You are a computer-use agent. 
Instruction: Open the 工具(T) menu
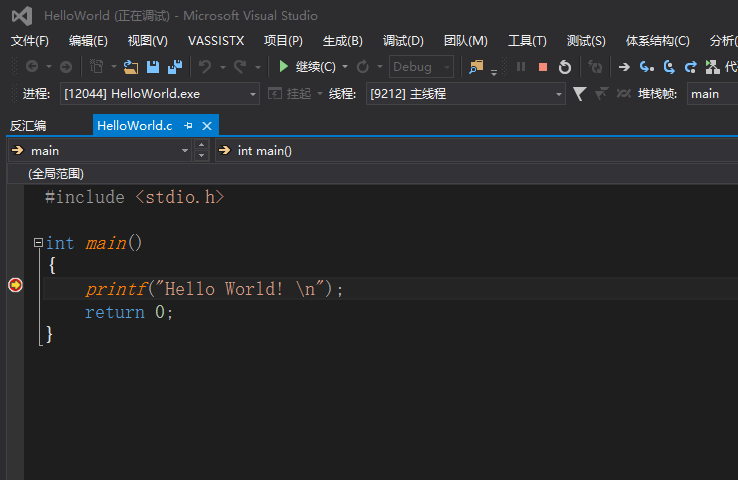[527, 41]
